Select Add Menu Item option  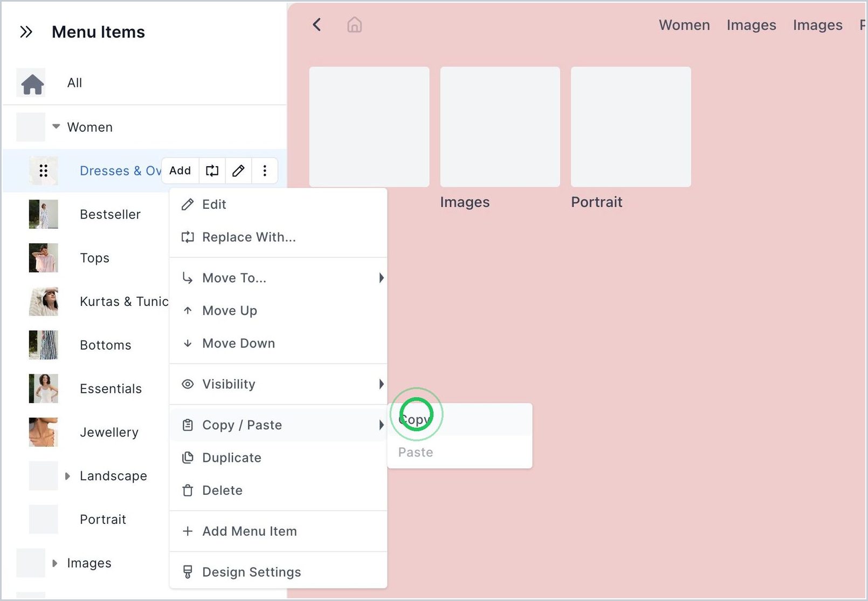(278, 531)
